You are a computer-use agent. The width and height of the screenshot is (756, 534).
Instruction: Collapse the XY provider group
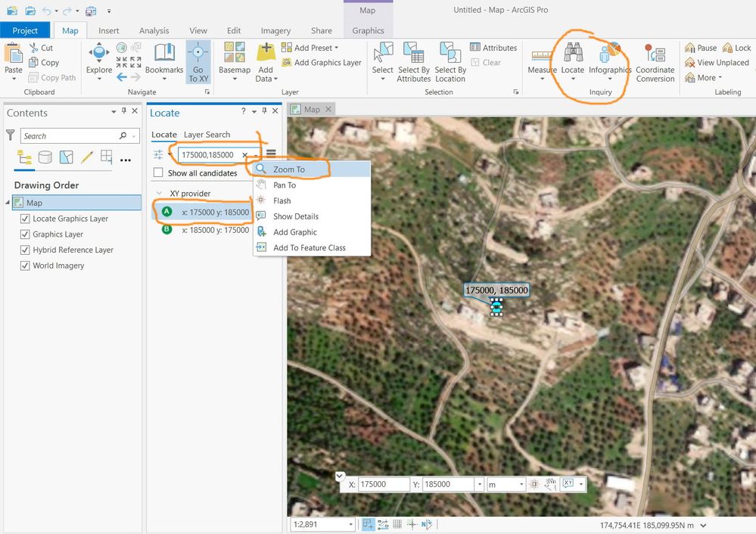pos(159,194)
